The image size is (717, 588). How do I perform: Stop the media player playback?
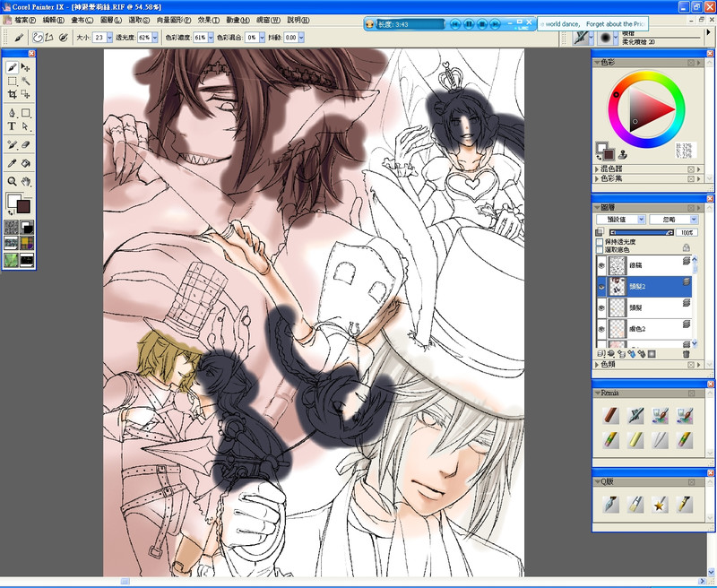(x=482, y=24)
